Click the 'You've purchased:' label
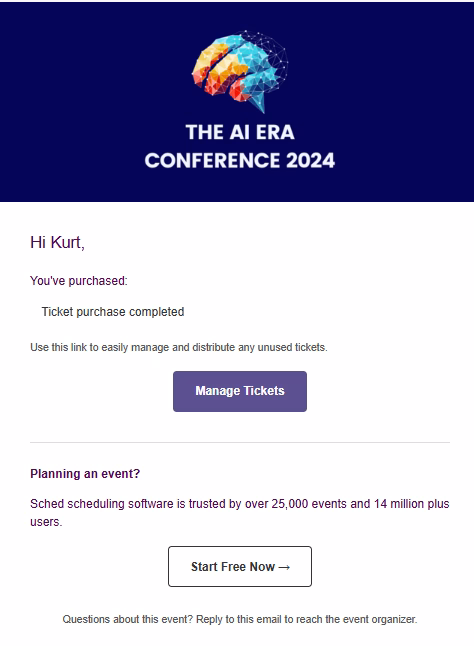The width and height of the screenshot is (474, 646). 79,281
